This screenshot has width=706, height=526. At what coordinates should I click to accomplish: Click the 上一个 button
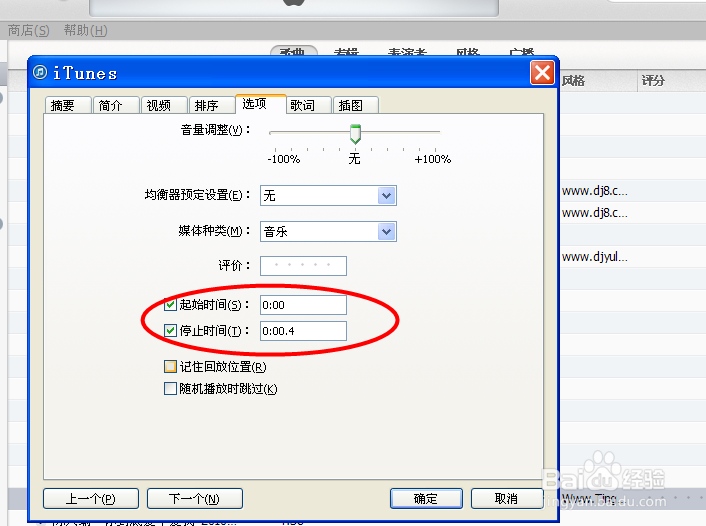[x=91, y=499]
